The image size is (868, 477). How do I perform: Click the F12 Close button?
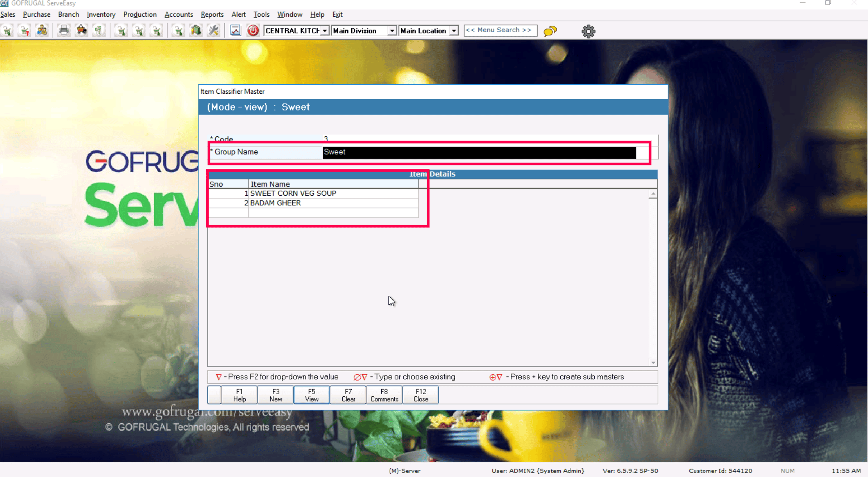(x=421, y=395)
